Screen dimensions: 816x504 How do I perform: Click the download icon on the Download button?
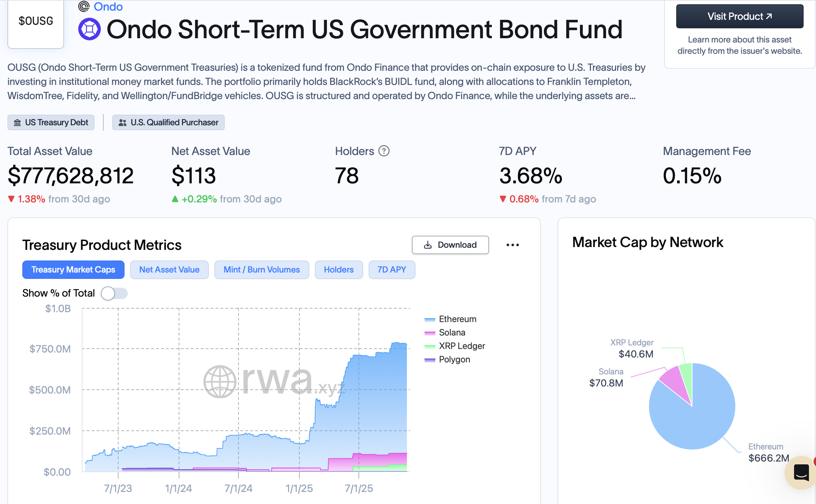tap(428, 245)
